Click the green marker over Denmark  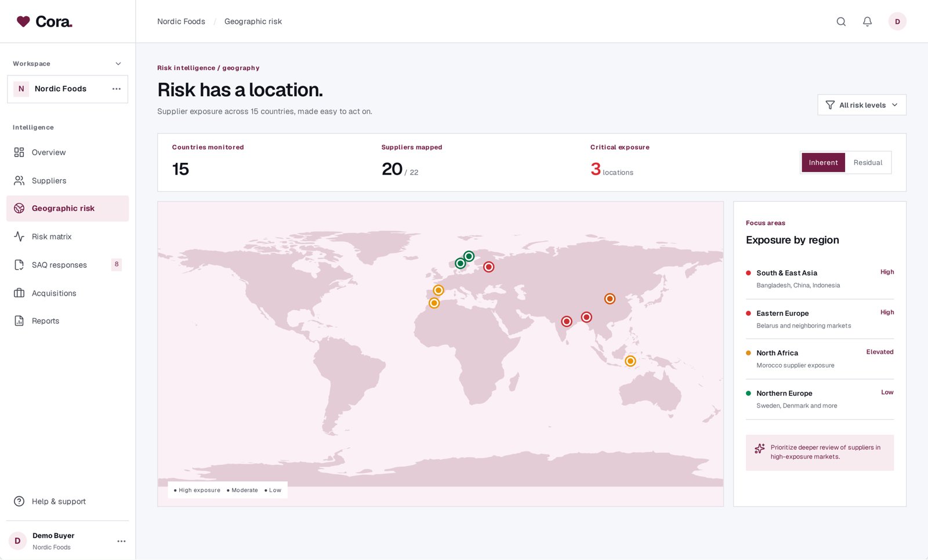coord(461,263)
